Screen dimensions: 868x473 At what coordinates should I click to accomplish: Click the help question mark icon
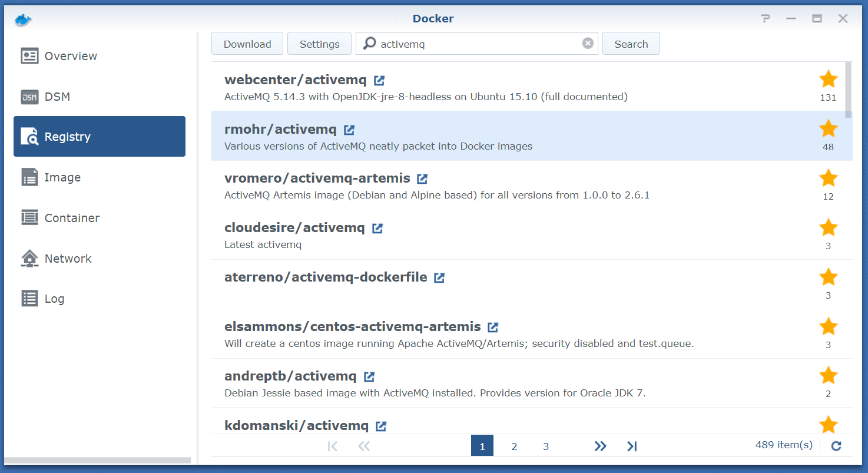pyautogui.click(x=765, y=18)
